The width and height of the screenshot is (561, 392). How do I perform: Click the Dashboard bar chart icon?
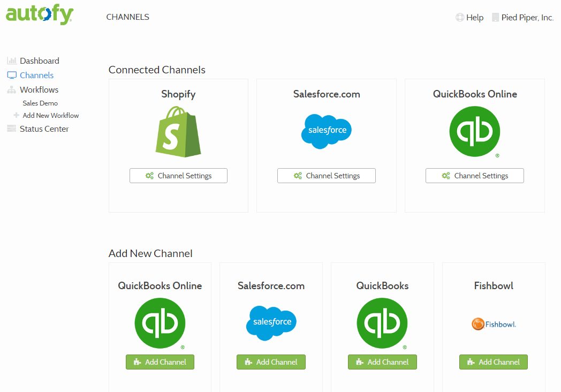pos(12,61)
